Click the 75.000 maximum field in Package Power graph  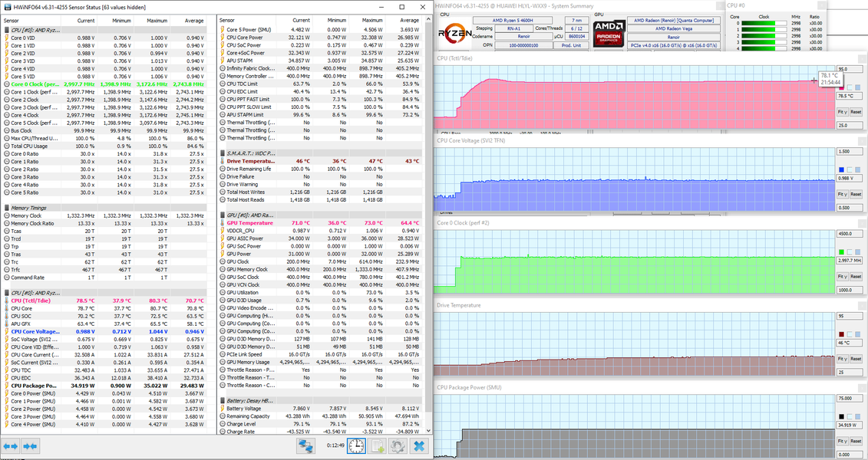pyautogui.click(x=849, y=398)
